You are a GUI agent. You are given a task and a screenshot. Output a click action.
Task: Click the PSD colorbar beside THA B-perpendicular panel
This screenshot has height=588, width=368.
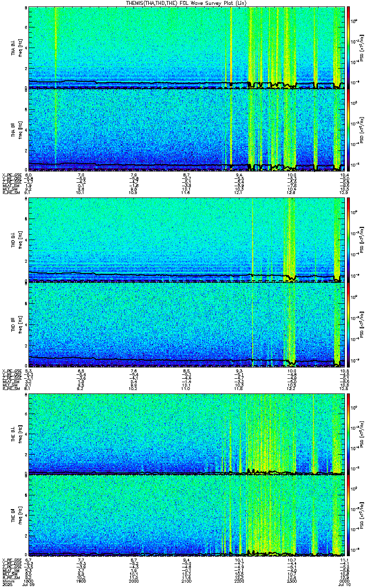[x=349, y=48]
